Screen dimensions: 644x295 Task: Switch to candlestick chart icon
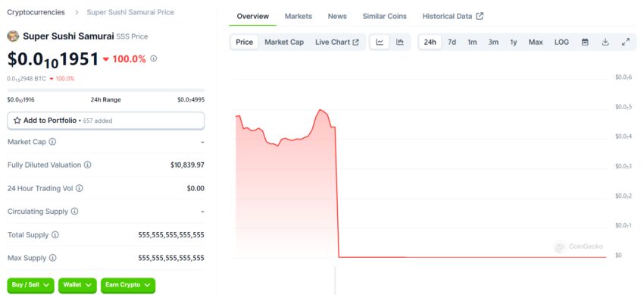[399, 42]
